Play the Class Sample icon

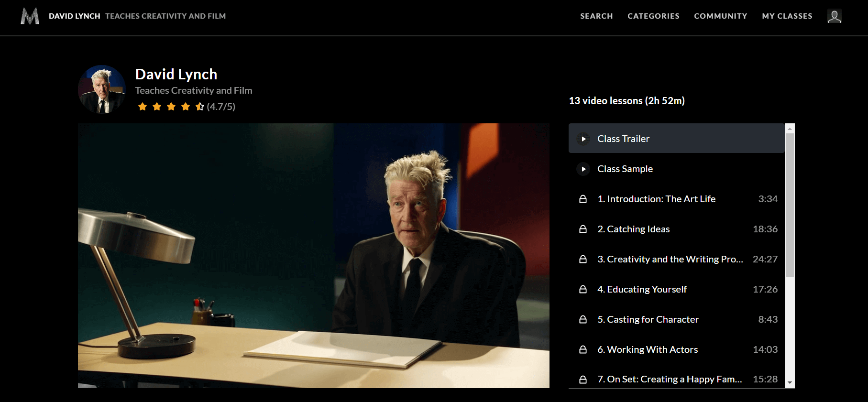pos(583,169)
